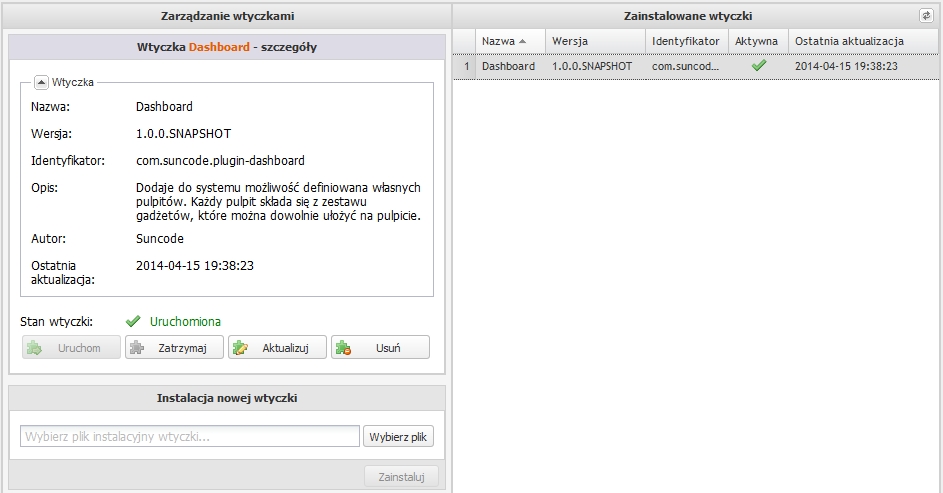Click the orange Dashboard word in details title
Viewport: 943px width, 493px height.
coord(219,47)
